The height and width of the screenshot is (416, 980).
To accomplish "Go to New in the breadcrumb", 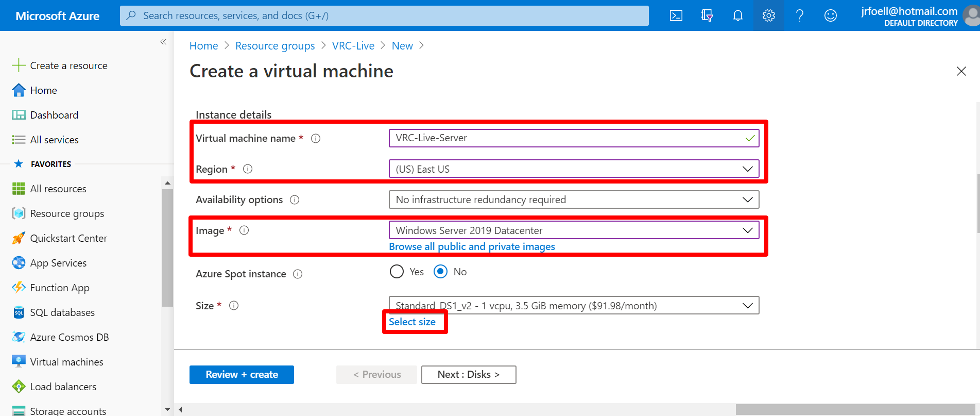I will click(x=402, y=46).
